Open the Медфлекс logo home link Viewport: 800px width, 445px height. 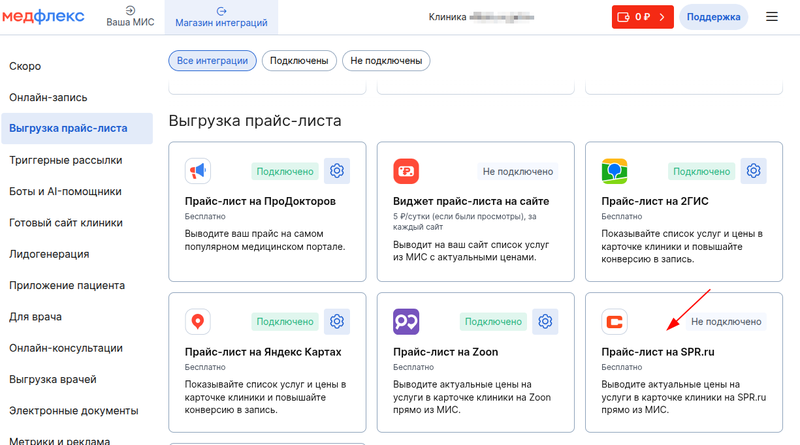[x=43, y=16]
